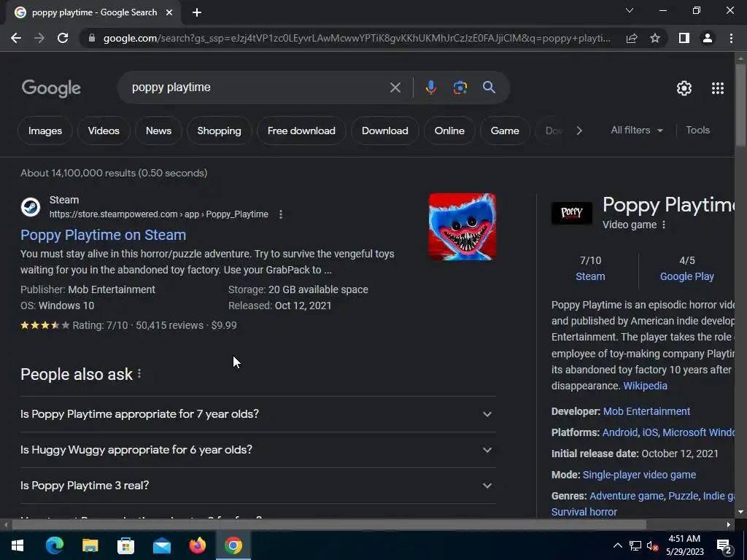Screen dimensions: 747x560
Task: Open File Explorer from the taskbar
Action: (90, 545)
